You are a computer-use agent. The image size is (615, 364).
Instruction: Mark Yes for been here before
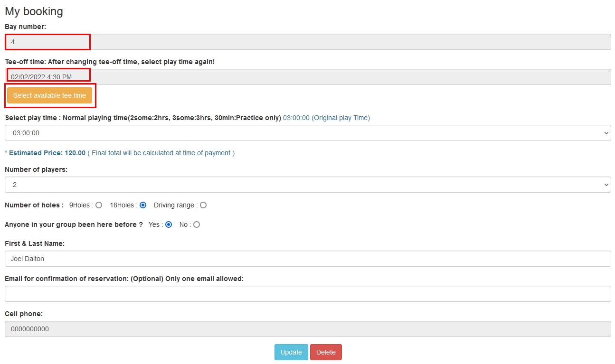tap(168, 224)
